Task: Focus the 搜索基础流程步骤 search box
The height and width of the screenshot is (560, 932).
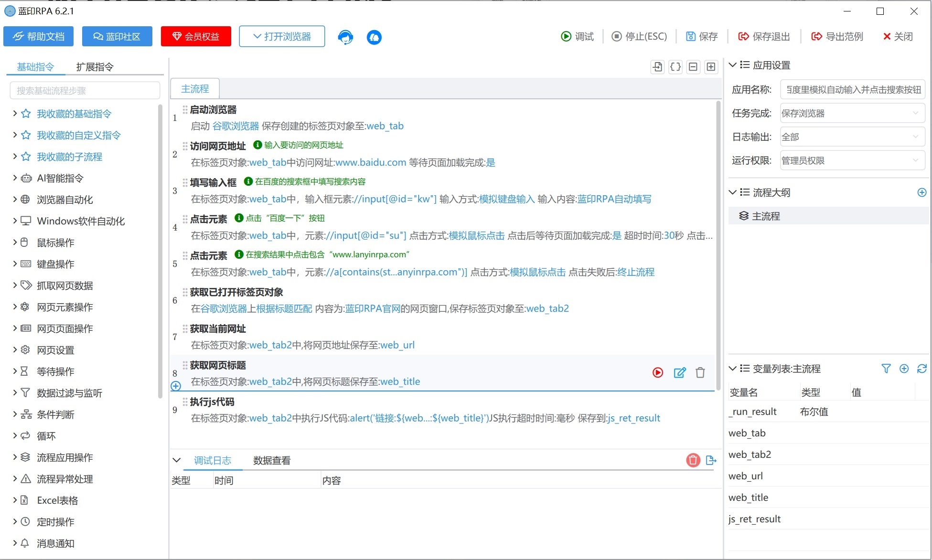Action: 85,91
